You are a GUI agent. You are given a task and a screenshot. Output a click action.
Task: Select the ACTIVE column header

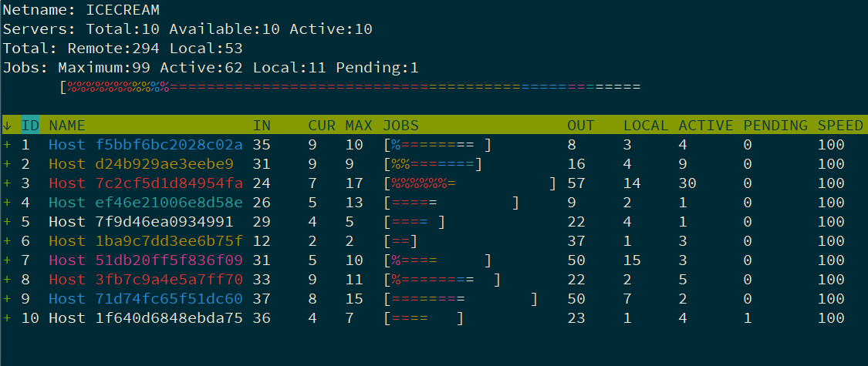tap(706, 126)
